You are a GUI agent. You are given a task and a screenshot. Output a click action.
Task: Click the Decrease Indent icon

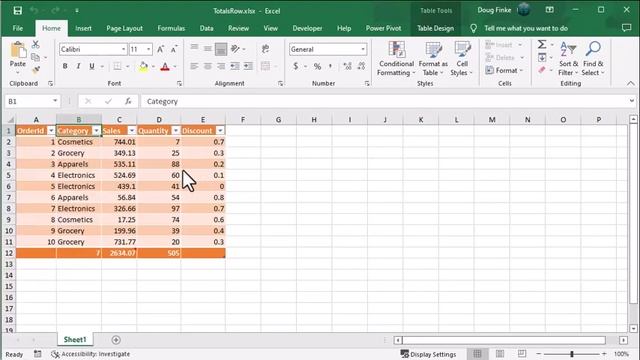pos(235,66)
